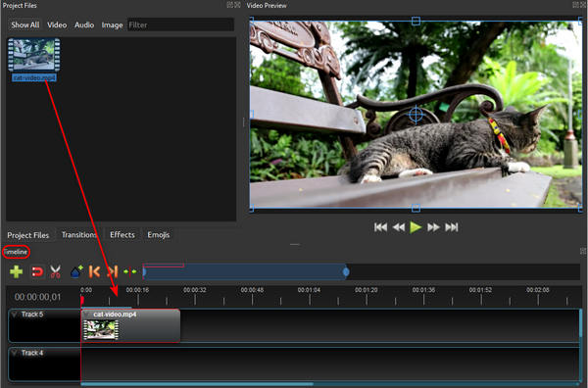This screenshot has height=388, width=588.
Task: Close the Project Files panel icon
Action: pos(237,5)
